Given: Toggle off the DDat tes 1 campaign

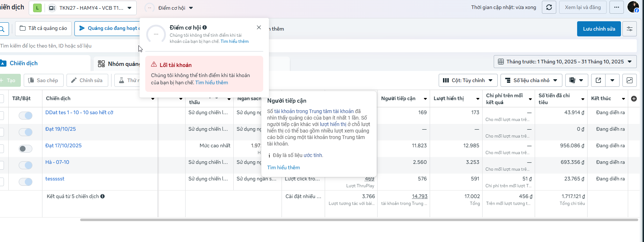Looking at the screenshot, I should coord(26,116).
